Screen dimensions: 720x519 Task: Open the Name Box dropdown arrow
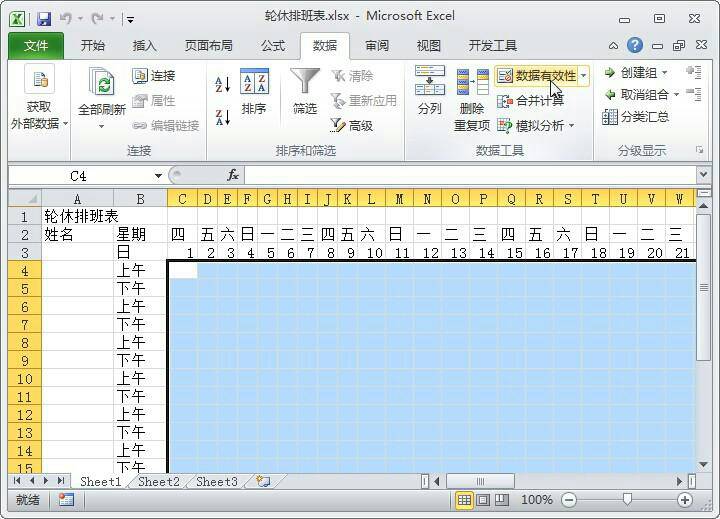coord(158,176)
